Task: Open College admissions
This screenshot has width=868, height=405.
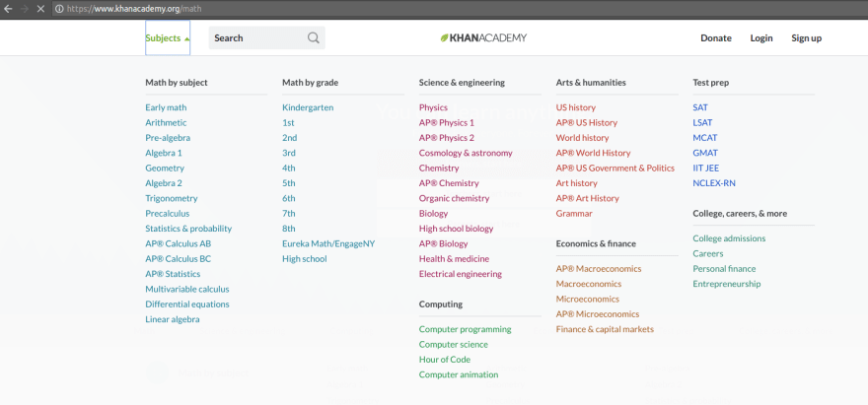Action: click(729, 238)
